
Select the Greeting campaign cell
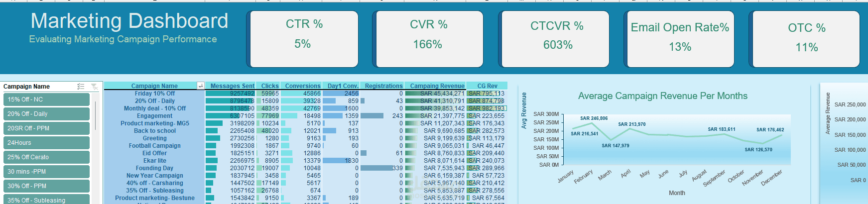click(x=155, y=138)
